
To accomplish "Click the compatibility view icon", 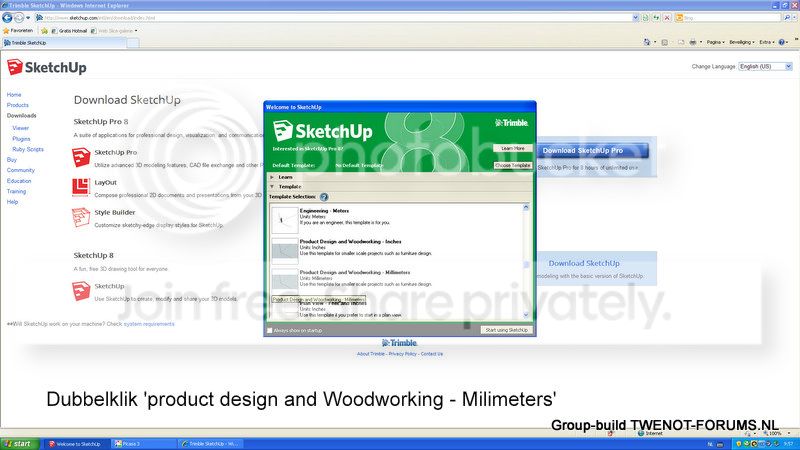I will tap(646, 18).
